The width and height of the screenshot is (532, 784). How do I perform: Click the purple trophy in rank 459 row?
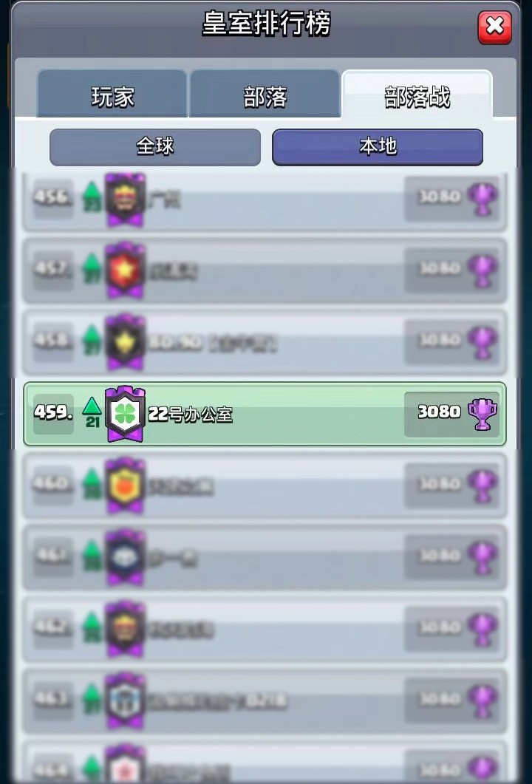tap(482, 414)
